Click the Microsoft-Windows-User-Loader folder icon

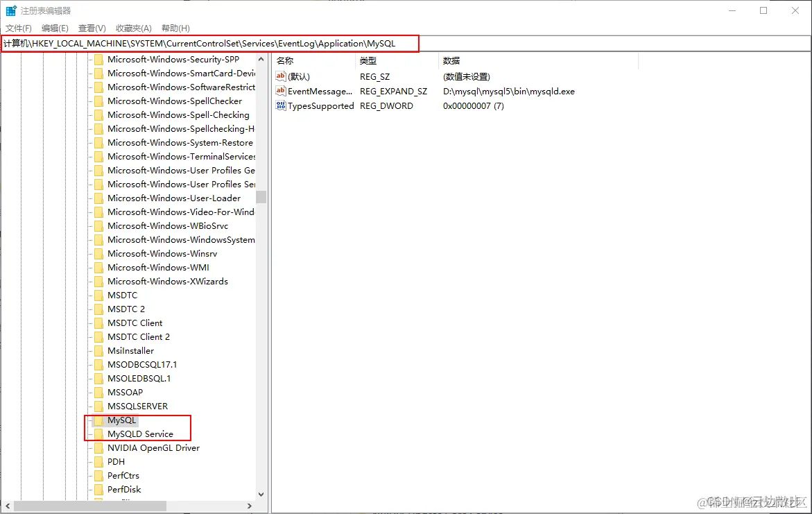coord(98,198)
